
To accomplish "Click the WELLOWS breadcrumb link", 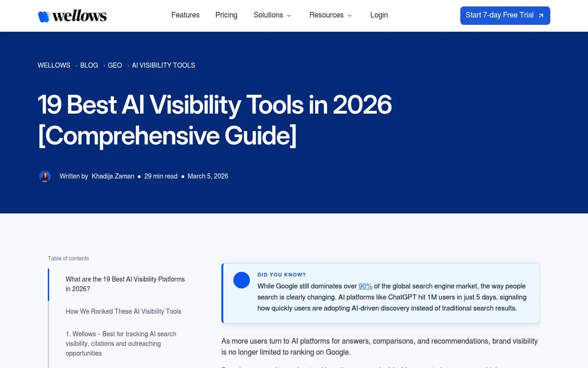I will pos(54,65).
